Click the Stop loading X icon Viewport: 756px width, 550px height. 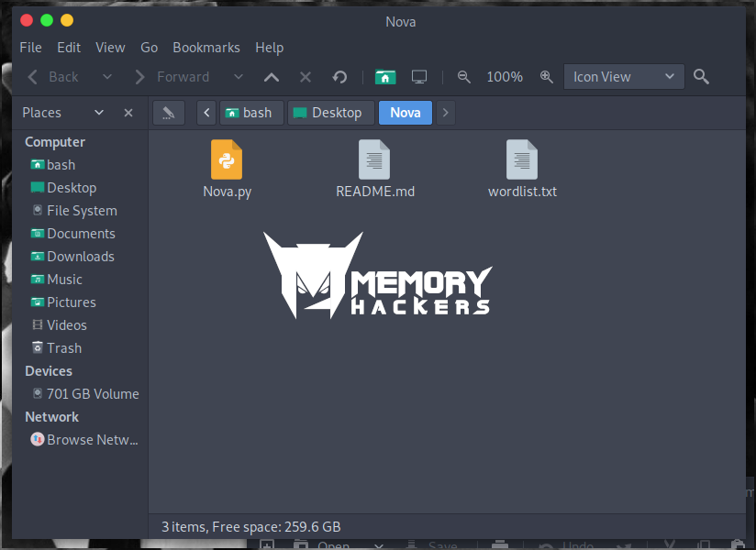point(306,77)
